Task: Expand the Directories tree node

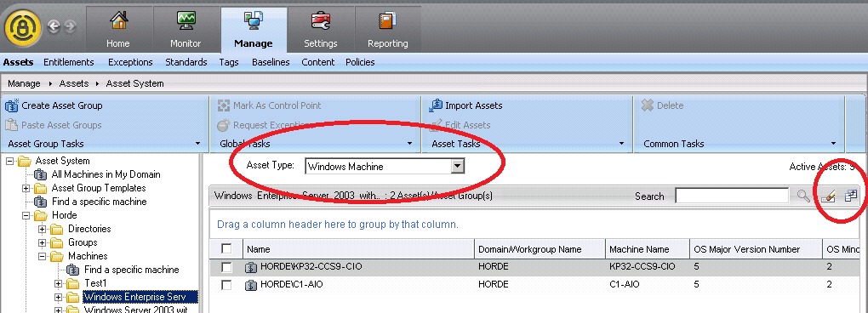Action: tap(42, 229)
